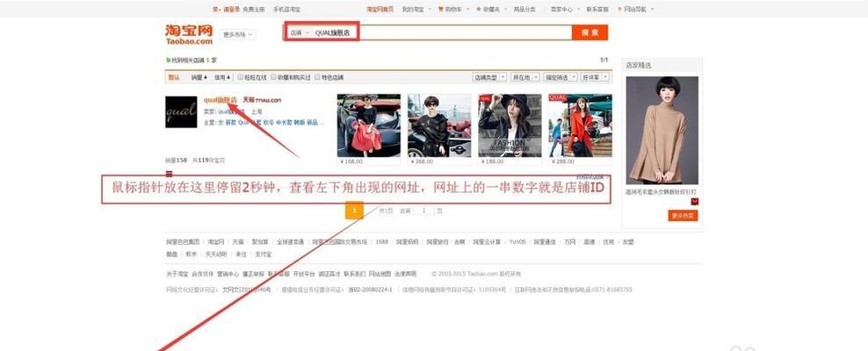Click the Tmall (天猫) badge next to shop name

[x=262, y=100]
